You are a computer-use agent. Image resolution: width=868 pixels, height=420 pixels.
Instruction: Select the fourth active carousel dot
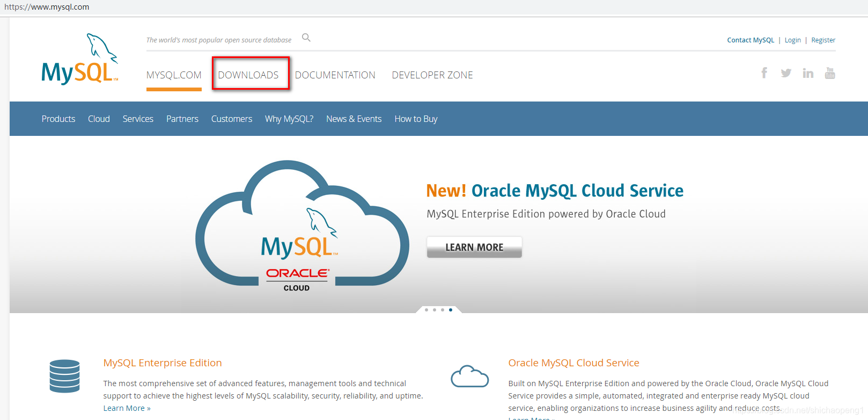pos(451,310)
